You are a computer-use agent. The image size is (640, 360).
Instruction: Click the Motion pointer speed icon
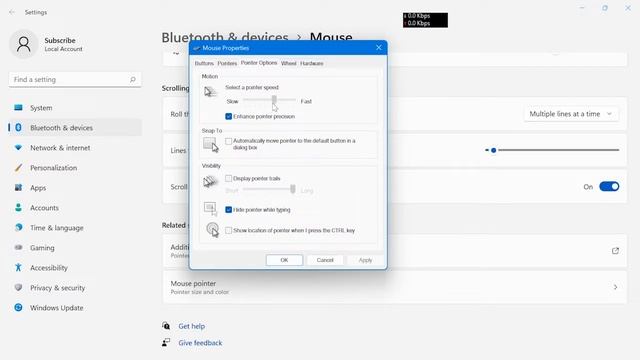[210, 92]
